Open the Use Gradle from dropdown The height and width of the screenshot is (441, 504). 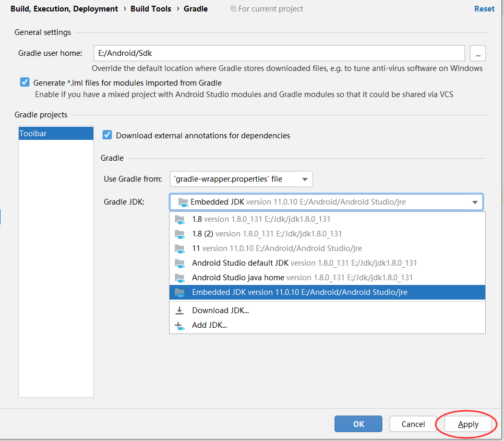click(241, 179)
